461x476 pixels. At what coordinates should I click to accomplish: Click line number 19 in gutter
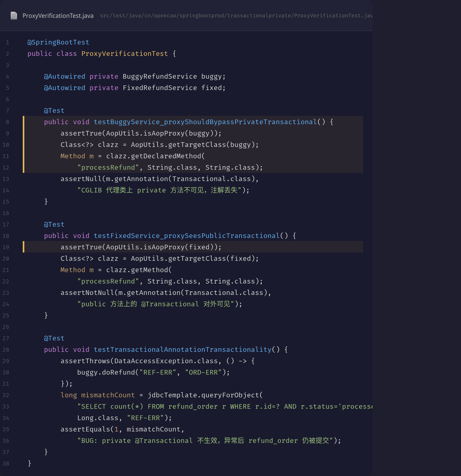6,247
